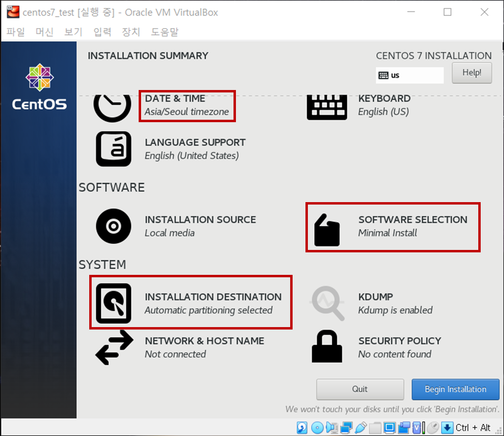The height and width of the screenshot is (436, 504).
Task: Open LANGUAGE SUPPORT settings link
Action: [195, 142]
